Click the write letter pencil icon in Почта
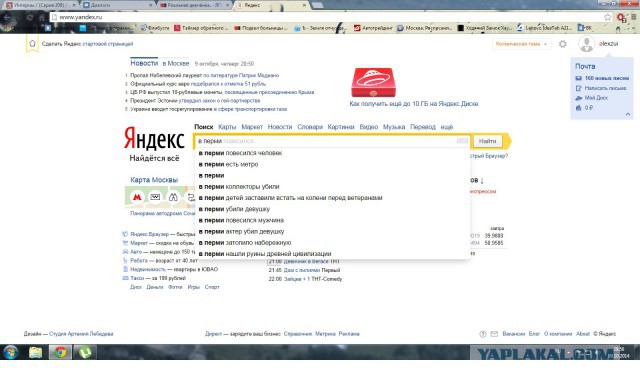The height and width of the screenshot is (384, 640). click(578, 88)
